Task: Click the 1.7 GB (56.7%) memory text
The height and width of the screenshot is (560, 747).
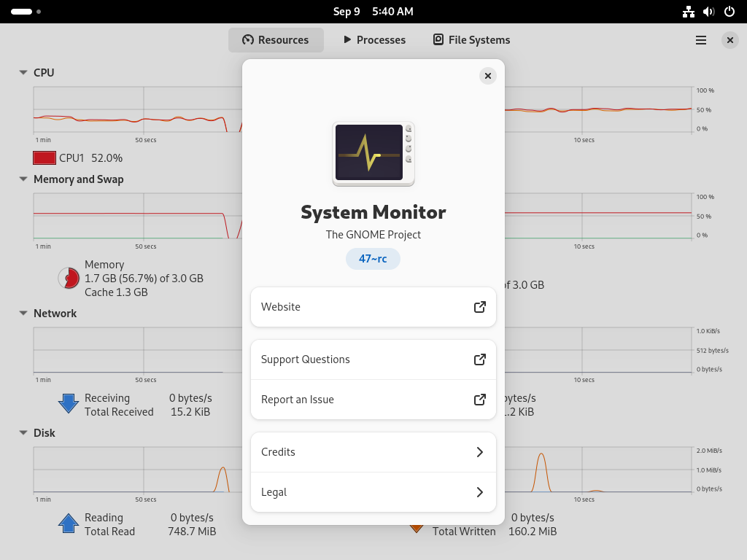Action: coord(144,279)
